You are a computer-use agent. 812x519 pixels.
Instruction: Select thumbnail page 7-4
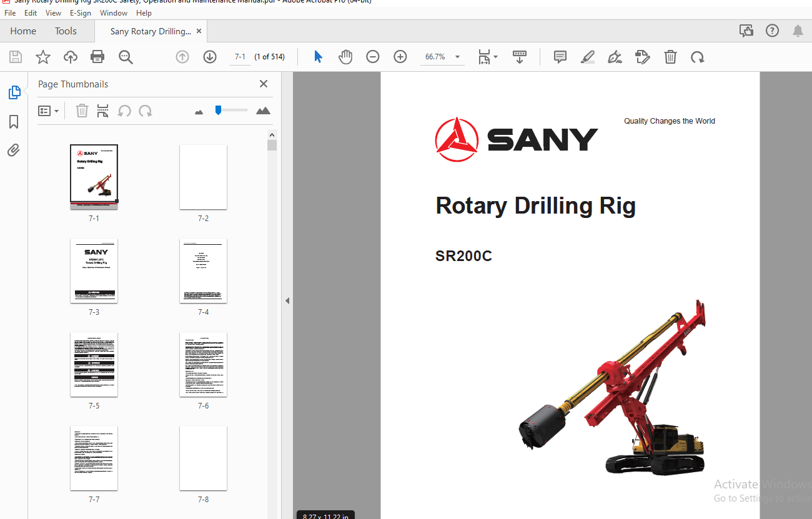click(x=203, y=271)
